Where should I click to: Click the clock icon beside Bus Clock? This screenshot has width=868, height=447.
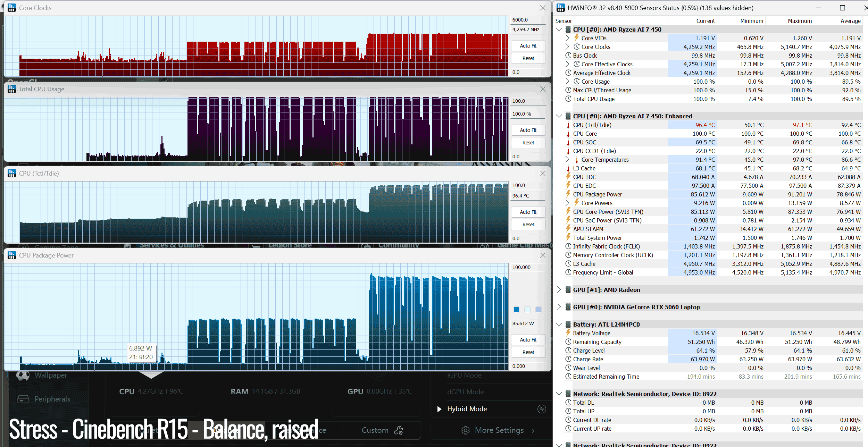tap(568, 55)
